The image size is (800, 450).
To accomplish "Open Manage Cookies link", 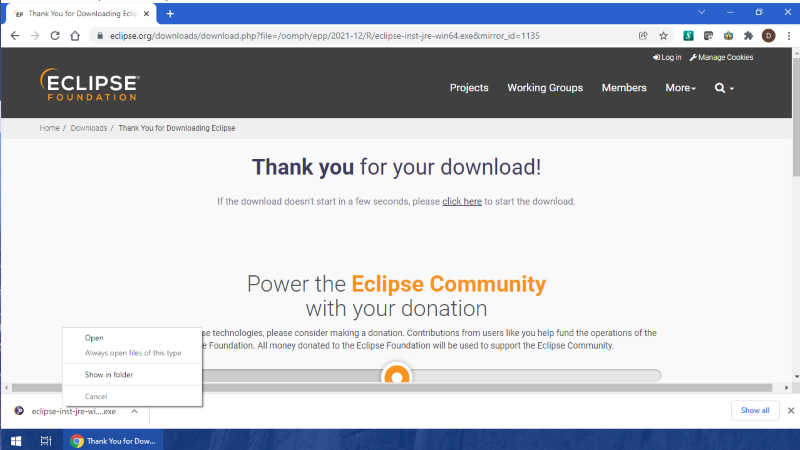I will 721,57.
